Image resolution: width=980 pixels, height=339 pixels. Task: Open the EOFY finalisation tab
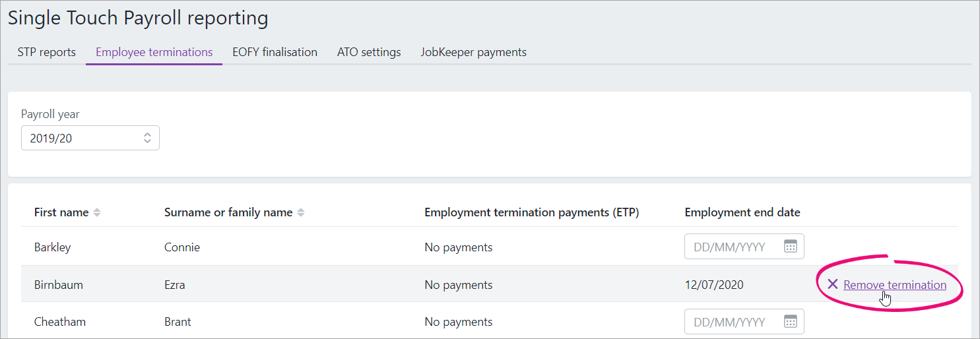click(275, 52)
